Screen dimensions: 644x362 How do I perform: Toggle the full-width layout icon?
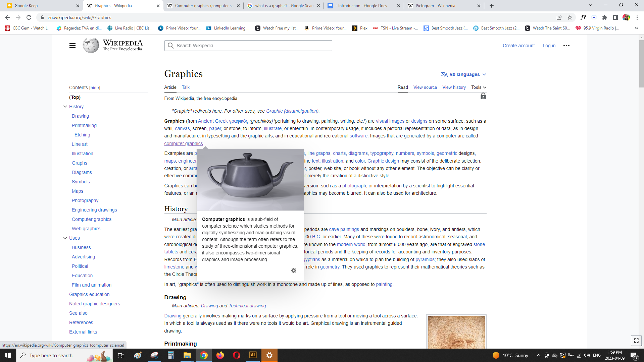click(x=636, y=341)
